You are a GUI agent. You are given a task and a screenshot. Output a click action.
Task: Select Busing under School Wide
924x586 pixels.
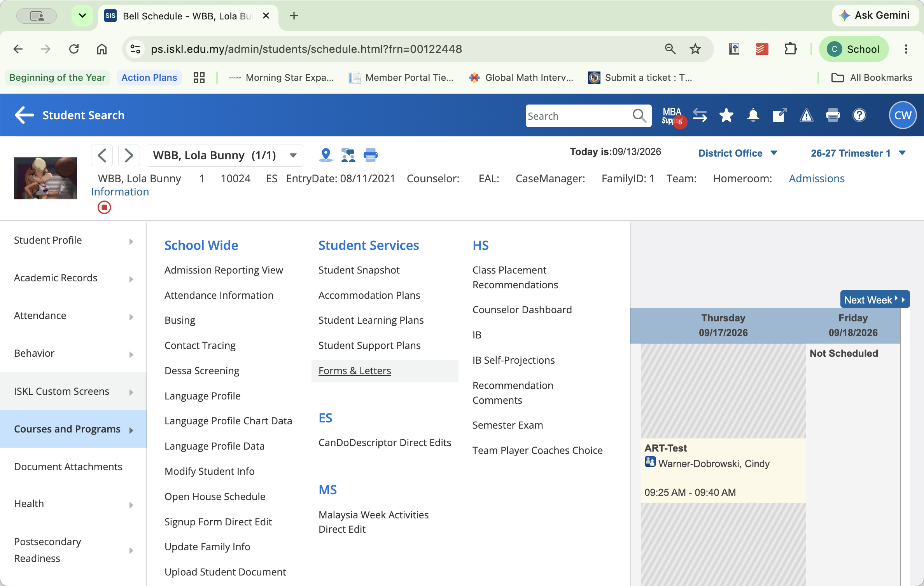pos(180,321)
